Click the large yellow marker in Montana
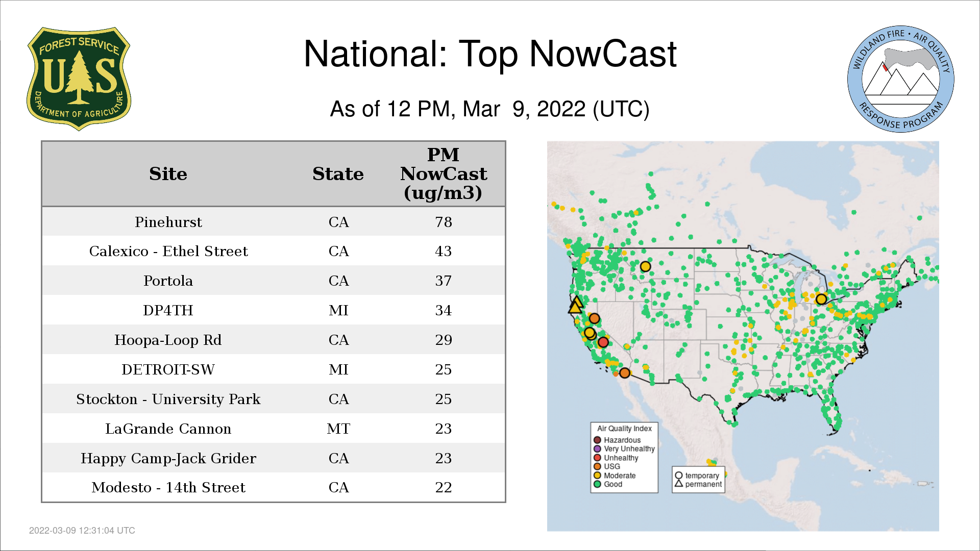This screenshot has height=551, width=980. click(x=645, y=266)
